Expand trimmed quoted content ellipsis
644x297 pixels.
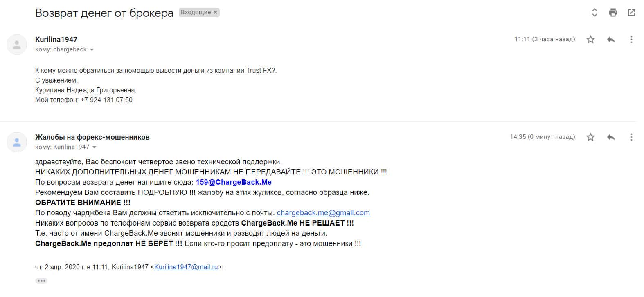pyautogui.click(x=41, y=281)
